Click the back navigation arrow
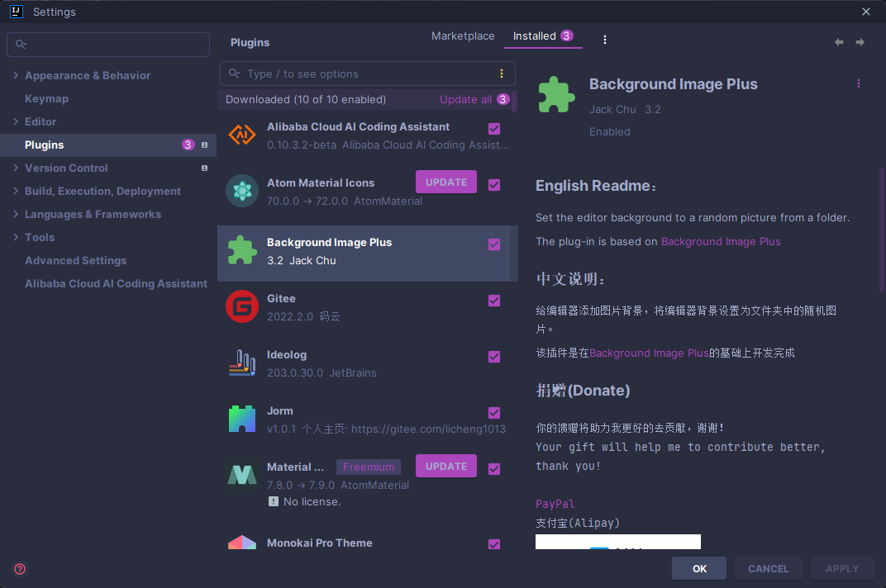Image resolution: width=886 pixels, height=588 pixels. tap(839, 42)
